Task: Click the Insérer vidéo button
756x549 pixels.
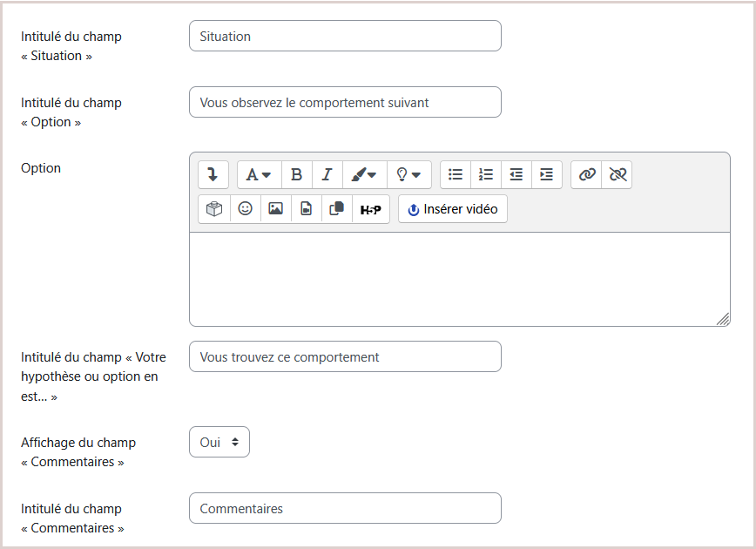Action: click(x=453, y=209)
